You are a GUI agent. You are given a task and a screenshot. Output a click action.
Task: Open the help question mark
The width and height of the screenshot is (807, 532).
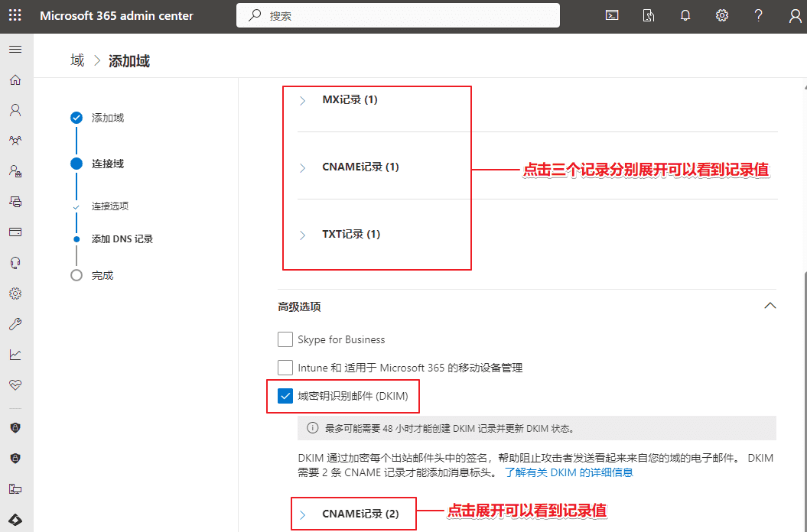tap(758, 15)
